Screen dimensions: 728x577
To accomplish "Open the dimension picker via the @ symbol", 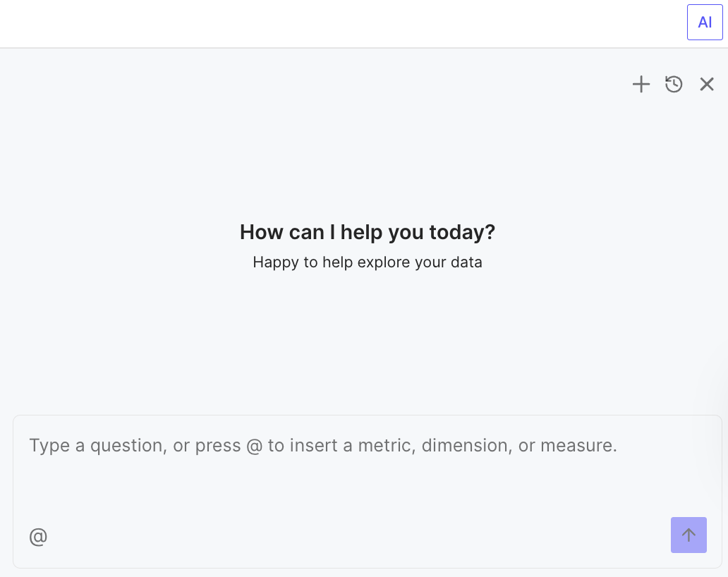I will (x=38, y=537).
